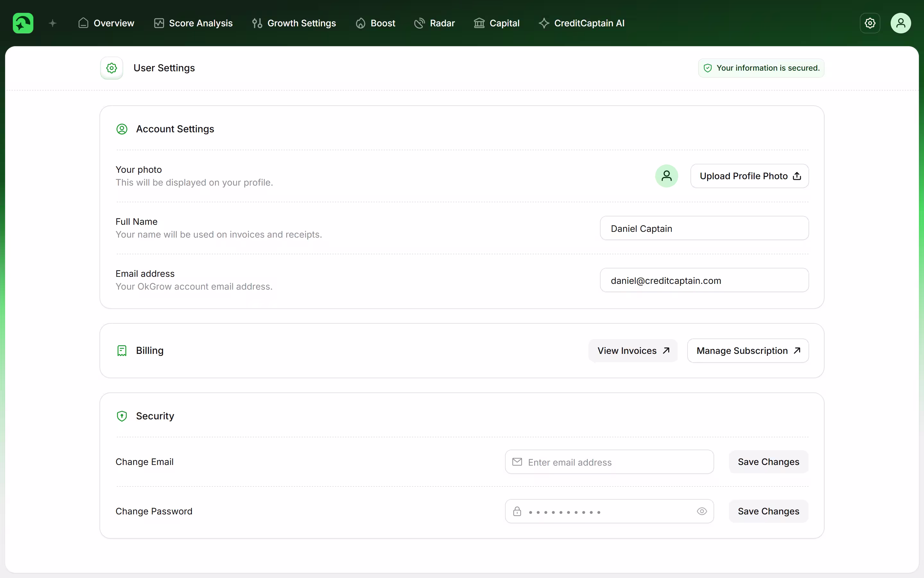Select the Boost nav item
This screenshot has height=578, width=924.
coord(375,23)
